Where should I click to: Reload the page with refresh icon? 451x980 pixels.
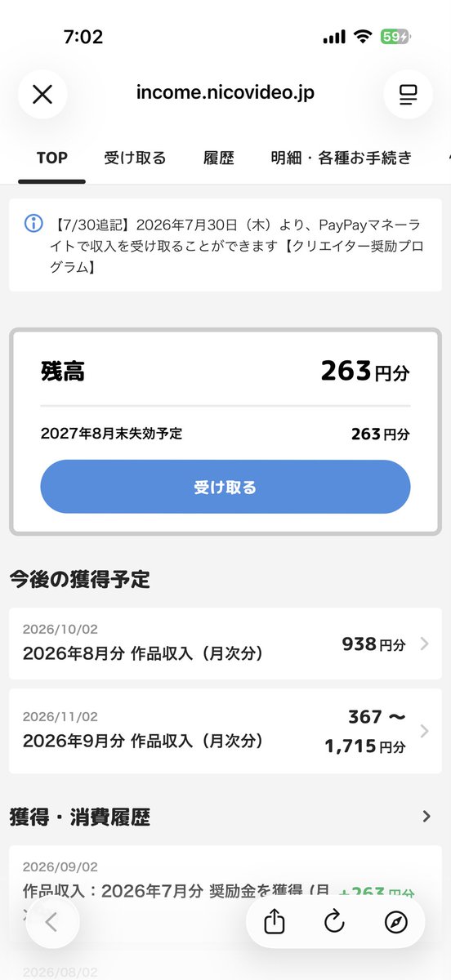point(335,922)
